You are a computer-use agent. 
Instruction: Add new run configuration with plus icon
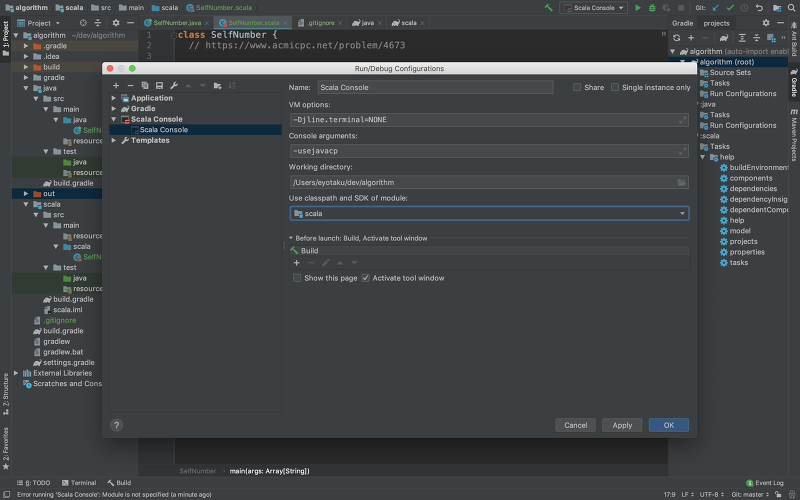click(116, 86)
